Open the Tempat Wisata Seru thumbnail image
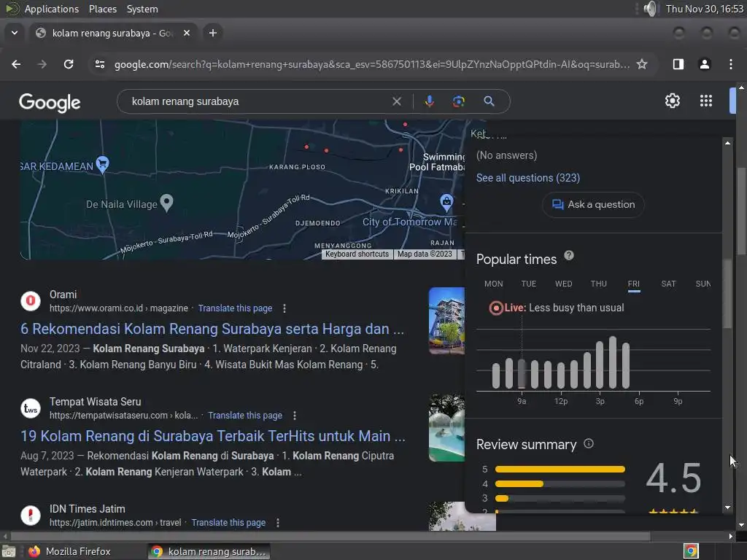 [446, 427]
